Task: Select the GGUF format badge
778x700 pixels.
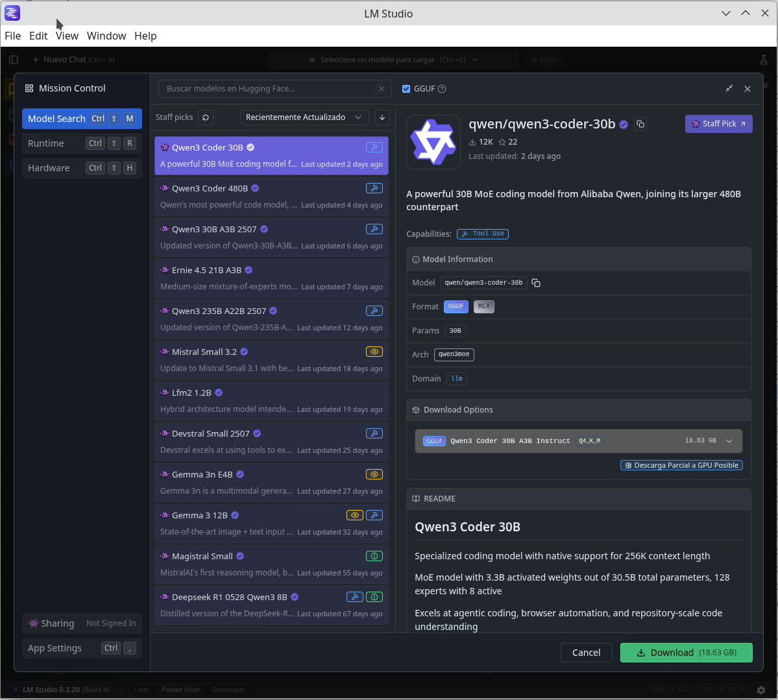Action: coord(456,307)
